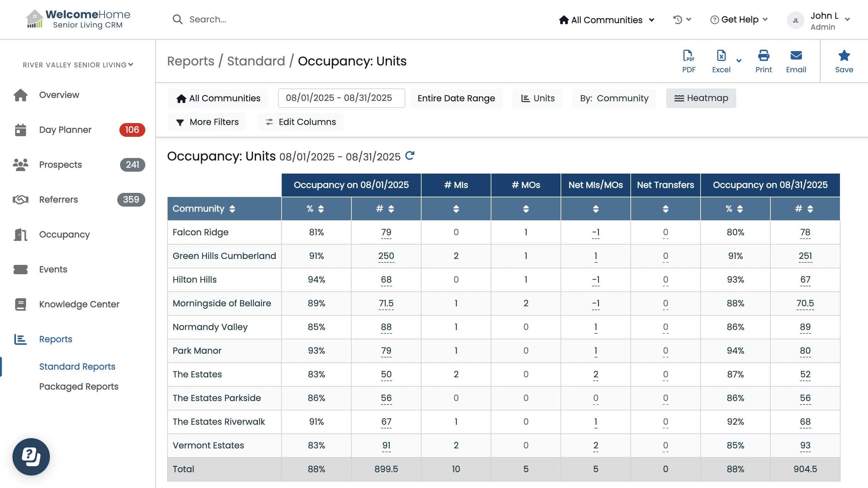Open the All Communities header dropdown
This screenshot has height=488, width=868.
(606, 20)
